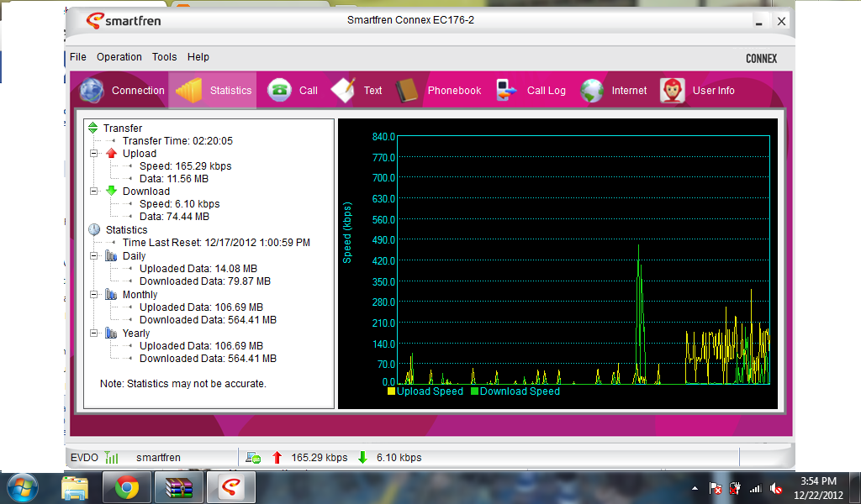Click yellow Upload Speed legend swatch
The image size is (861, 504).
pyautogui.click(x=391, y=391)
